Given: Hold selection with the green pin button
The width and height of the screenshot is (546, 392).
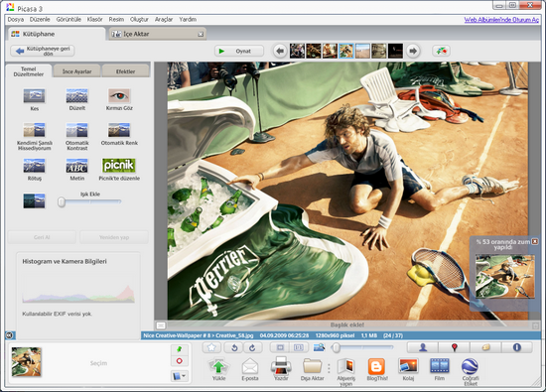Looking at the screenshot, I should pyautogui.click(x=180, y=349).
